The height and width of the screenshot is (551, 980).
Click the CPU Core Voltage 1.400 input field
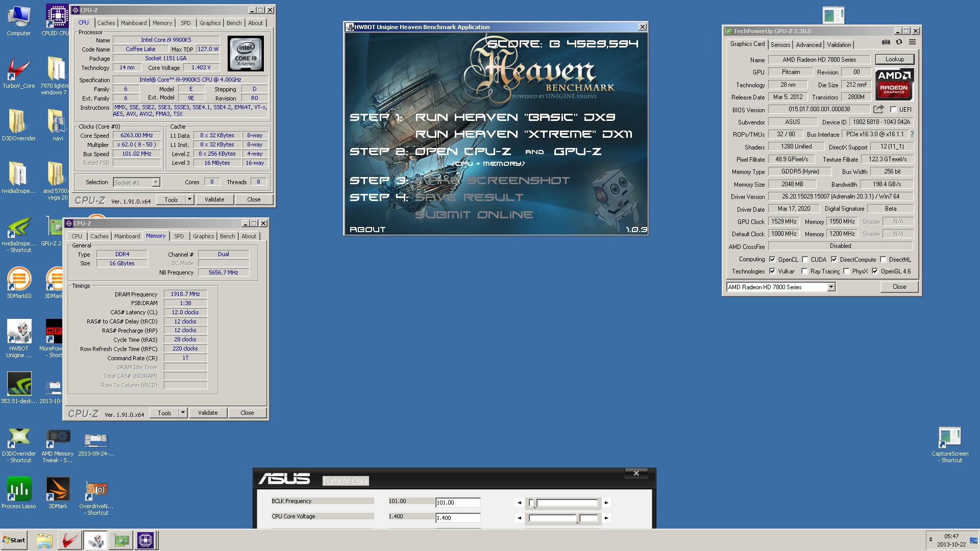click(x=458, y=518)
